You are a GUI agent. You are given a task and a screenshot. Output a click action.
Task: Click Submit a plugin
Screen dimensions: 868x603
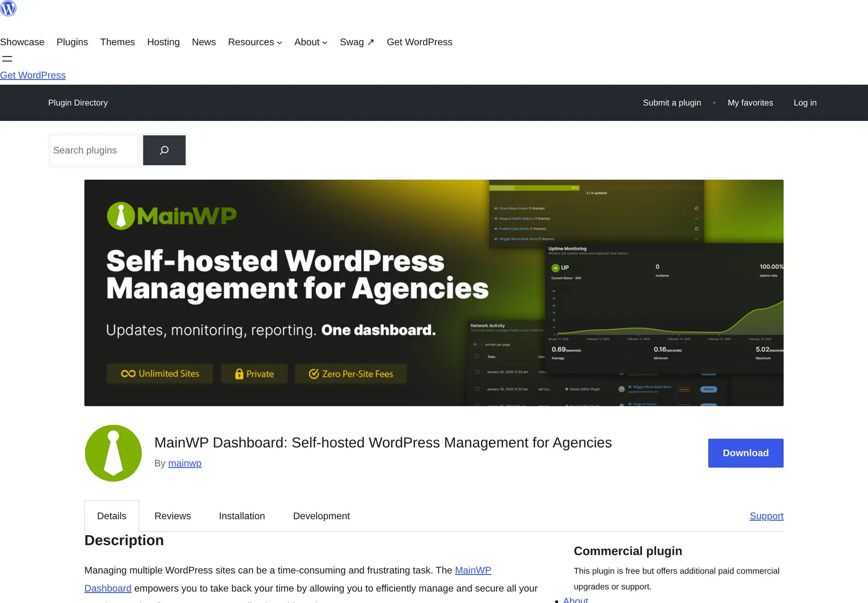coord(672,103)
